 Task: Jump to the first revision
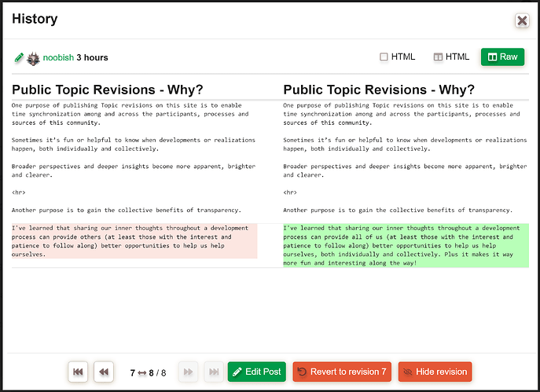click(78, 372)
